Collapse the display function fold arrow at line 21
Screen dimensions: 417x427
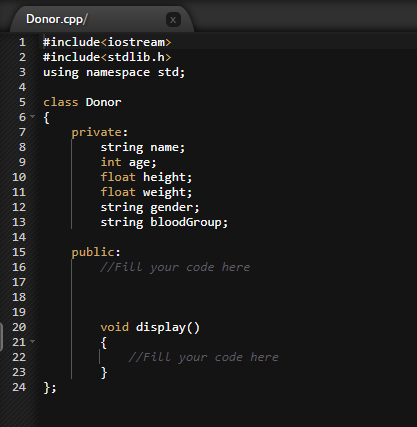coord(32,341)
